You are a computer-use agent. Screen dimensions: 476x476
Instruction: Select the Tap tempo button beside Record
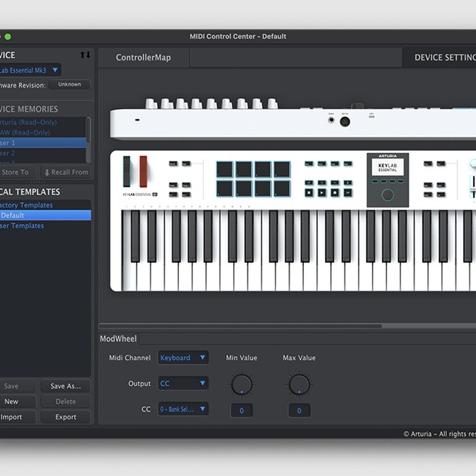pos(348,192)
